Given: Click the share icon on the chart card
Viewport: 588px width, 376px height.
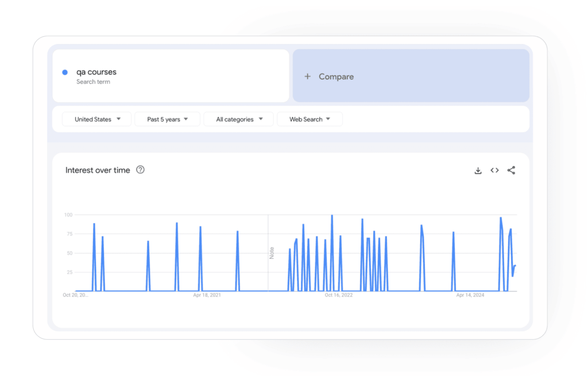Looking at the screenshot, I should (511, 170).
